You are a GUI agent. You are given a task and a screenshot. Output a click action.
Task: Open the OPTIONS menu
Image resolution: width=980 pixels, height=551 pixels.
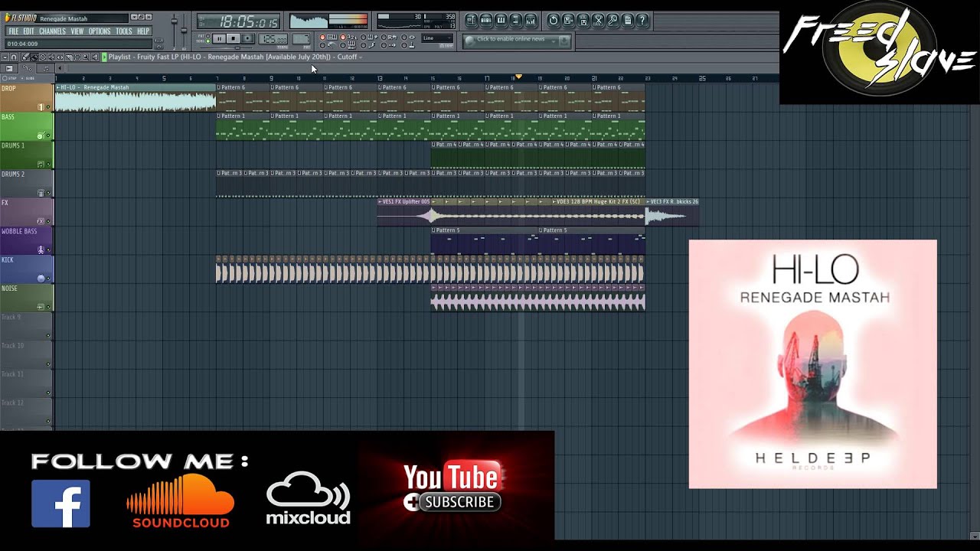coord(100,31)
